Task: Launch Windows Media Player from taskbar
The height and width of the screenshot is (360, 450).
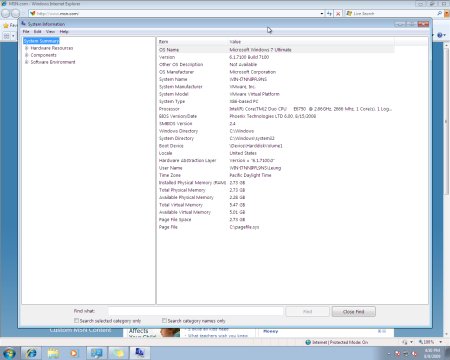Action: coord(74,353)
